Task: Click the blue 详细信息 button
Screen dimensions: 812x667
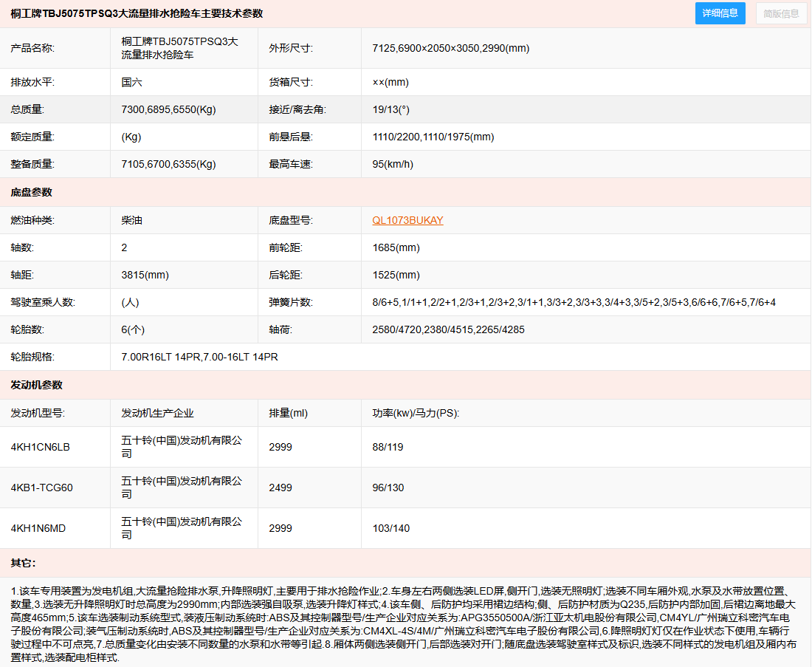Action: pyautogui.click(x=720, y=13)
